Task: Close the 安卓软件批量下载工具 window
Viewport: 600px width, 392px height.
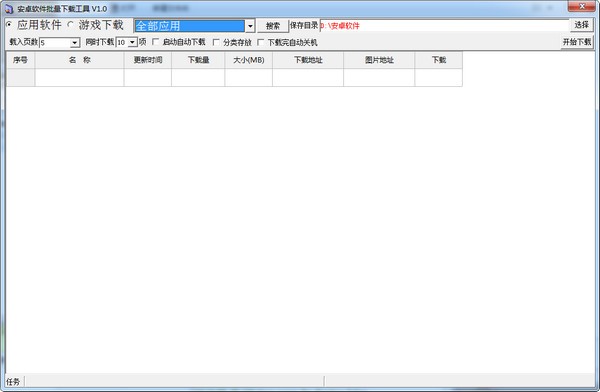Action: point(581,6)
